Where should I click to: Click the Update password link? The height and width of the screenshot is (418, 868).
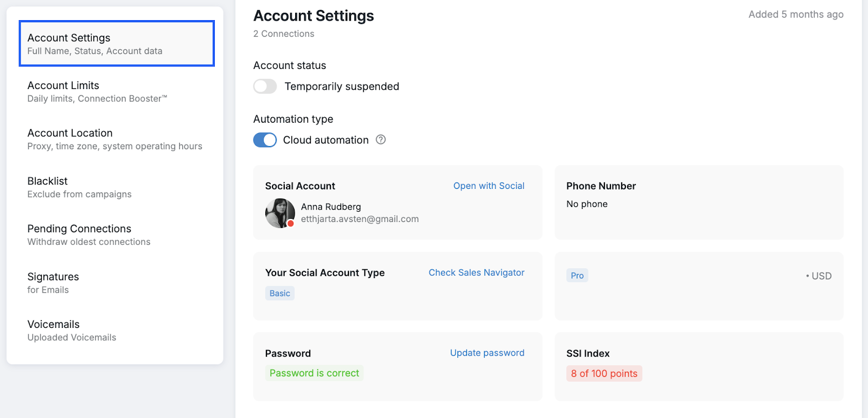coord(487,353)
